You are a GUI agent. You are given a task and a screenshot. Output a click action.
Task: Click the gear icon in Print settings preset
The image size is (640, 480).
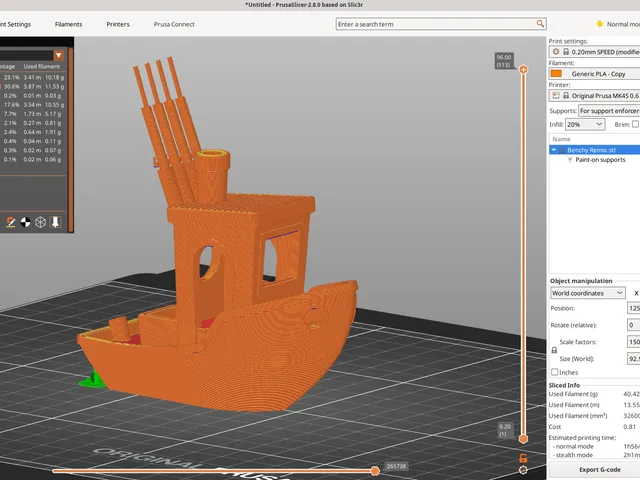click(x=556, y=52)
